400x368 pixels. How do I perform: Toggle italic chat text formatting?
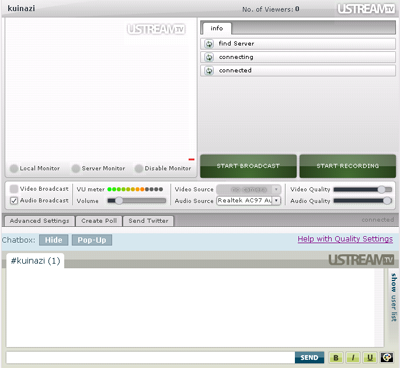pyautogui.click(x=353, y=358)
